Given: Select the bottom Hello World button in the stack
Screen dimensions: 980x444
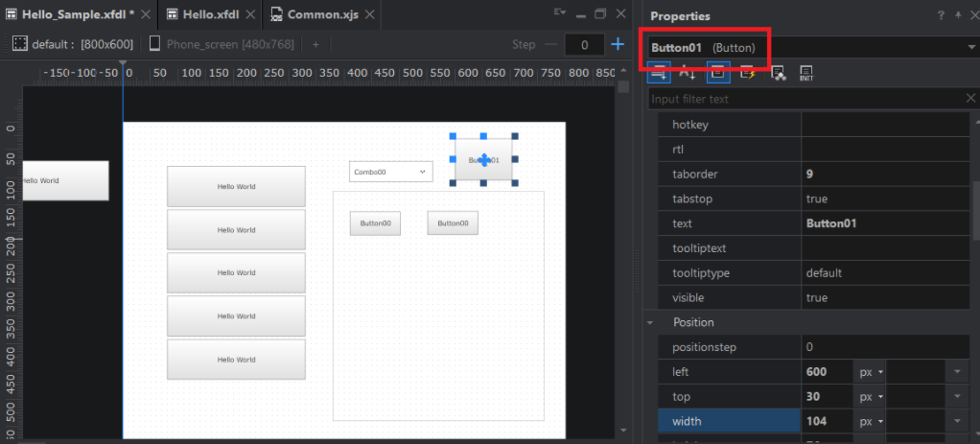Looking at the screenshot, I should 236,360.
